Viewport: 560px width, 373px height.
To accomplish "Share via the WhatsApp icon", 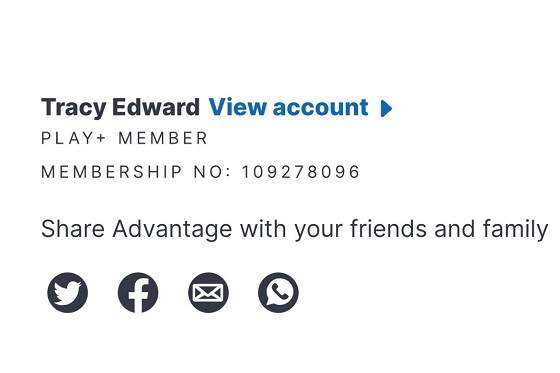I will (x=278, y=293).
